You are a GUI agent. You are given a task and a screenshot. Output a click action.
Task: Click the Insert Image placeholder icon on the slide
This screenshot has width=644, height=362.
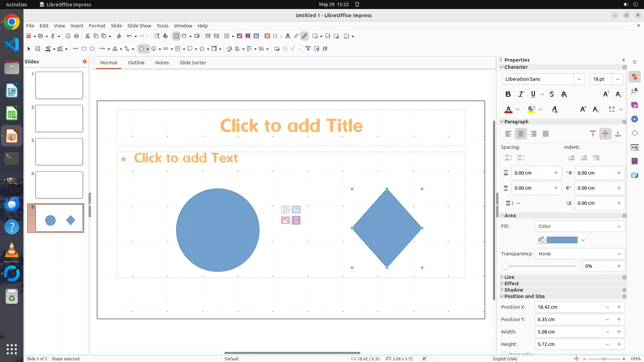(285, 221)
